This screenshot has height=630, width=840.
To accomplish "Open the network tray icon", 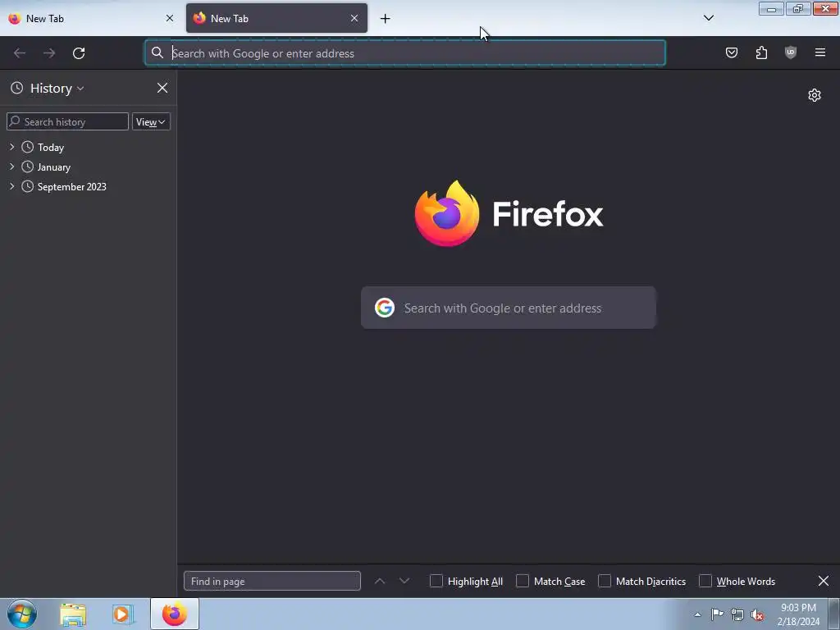I will point(737,614).
